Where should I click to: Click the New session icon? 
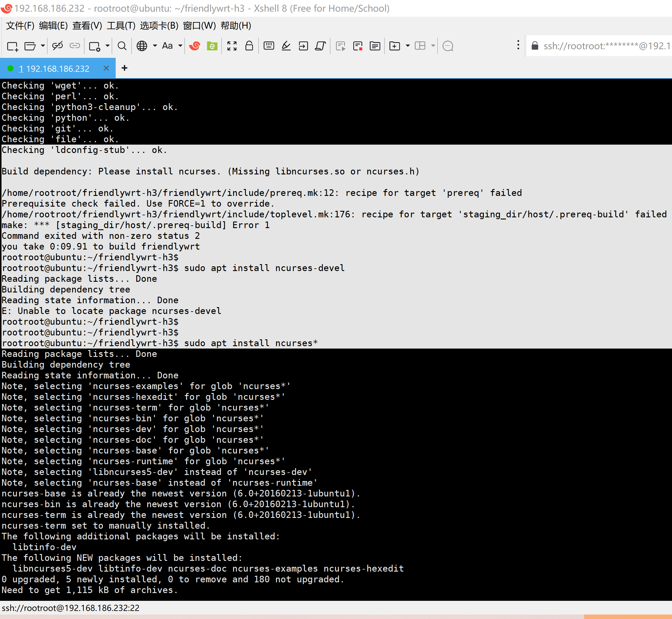(x=13, y=46)
